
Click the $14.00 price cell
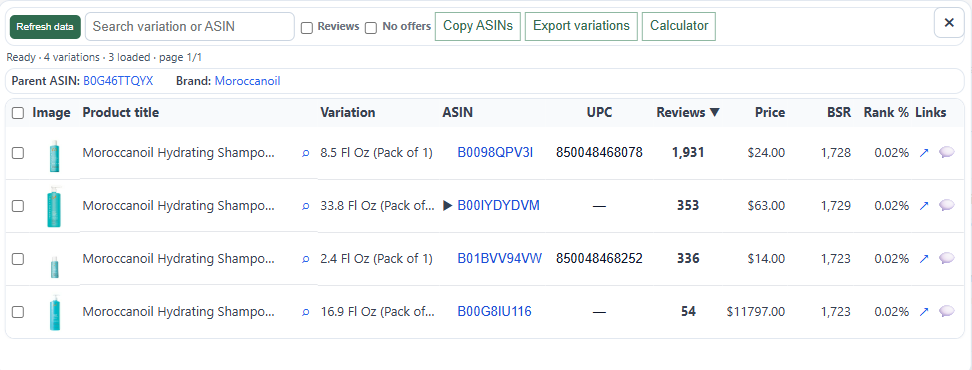pyautogui.click(x=766, y=258)
